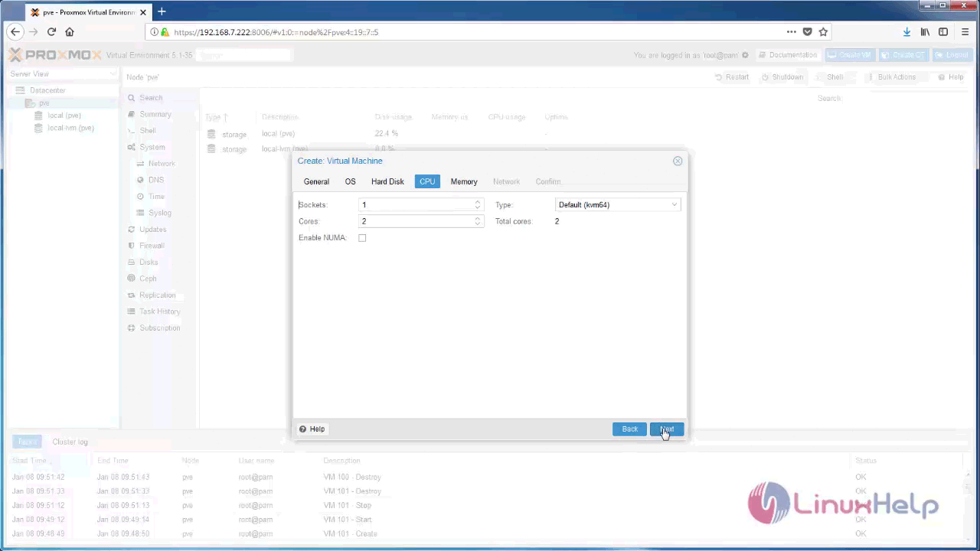The width and height of the screenshot is (980, 551).
Task: Show the downloads arrow panel
Action: coord(906,32)
